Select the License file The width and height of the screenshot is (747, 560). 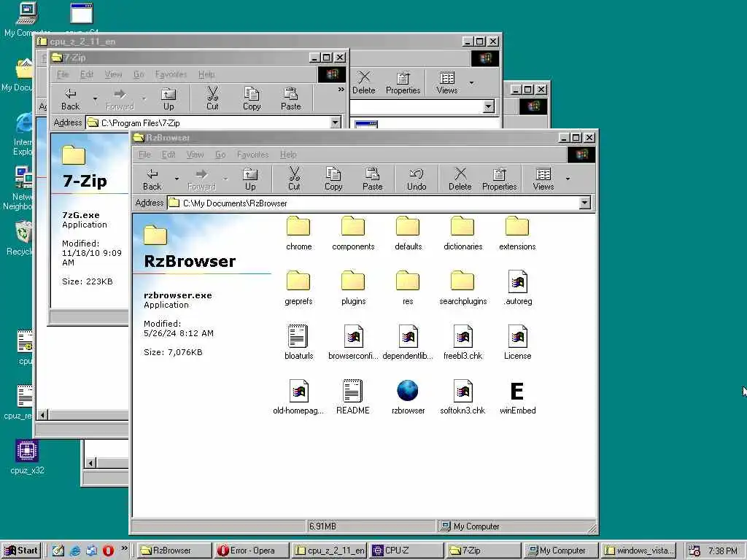pyautogui.click(x=517, y=343)
